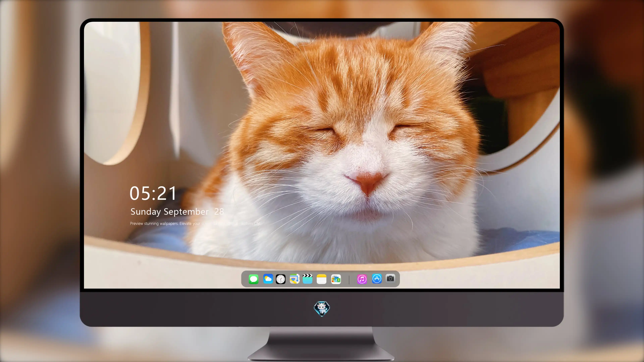Open the green Messages app in the dock
Image resolution: width=644 pixels, height=362 pixels.
[254, 279]
